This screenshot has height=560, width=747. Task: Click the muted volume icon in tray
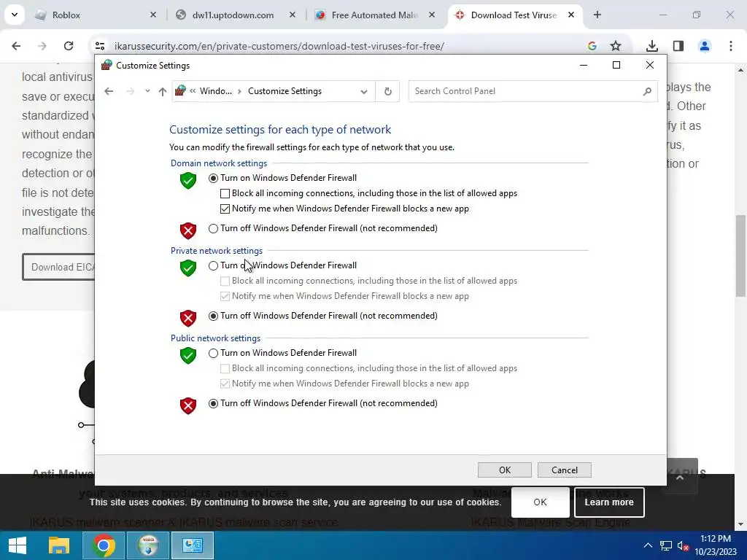[x=683, y=545]
